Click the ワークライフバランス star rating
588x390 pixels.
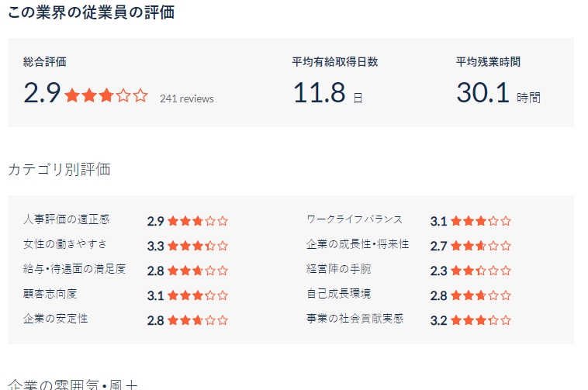(481, 221)
